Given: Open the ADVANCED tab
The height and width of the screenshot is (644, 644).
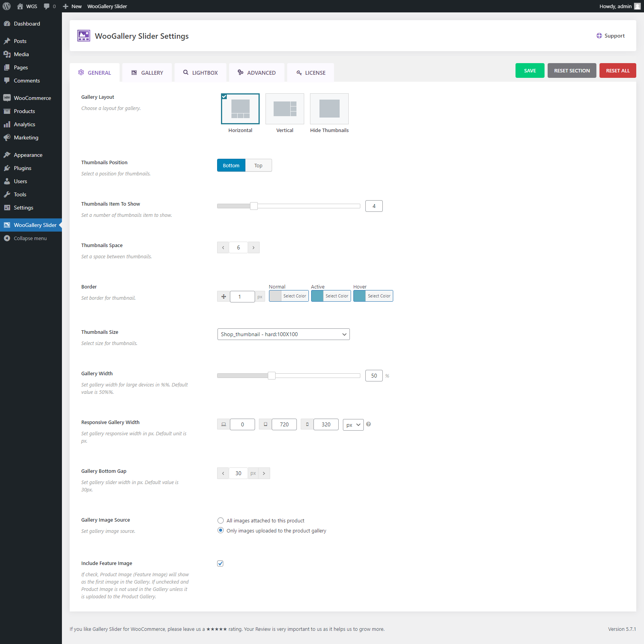Looking at the screenshot, I should pos(257,73).
